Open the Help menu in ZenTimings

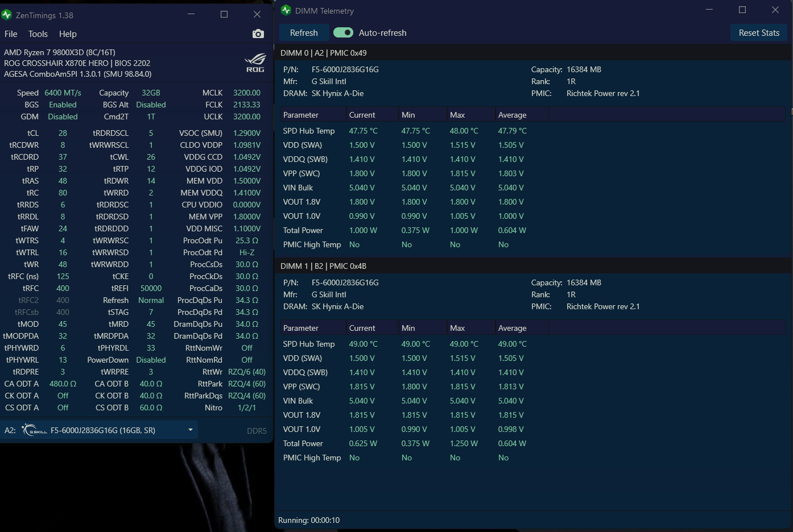pos(68,34)
